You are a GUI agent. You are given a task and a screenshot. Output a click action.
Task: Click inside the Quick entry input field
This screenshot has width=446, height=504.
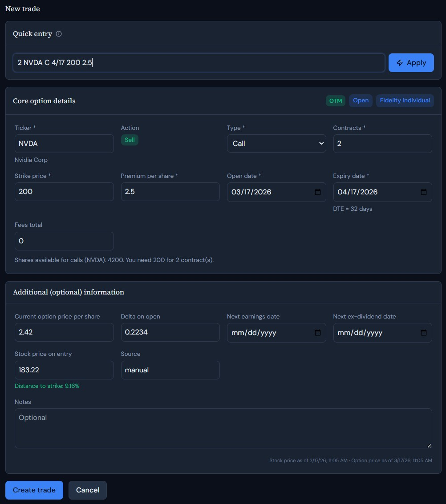(198, 62)
